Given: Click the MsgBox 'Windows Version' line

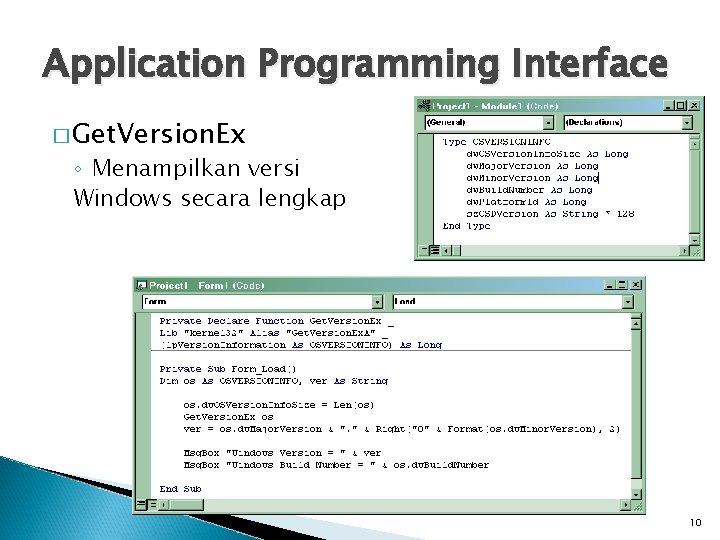Looking at the screenshot, I should click(282, 453).
